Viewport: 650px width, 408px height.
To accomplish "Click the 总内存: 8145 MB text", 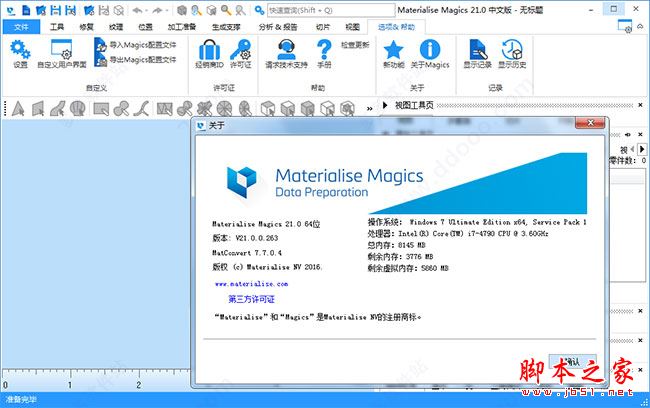I will coord(396,245).
